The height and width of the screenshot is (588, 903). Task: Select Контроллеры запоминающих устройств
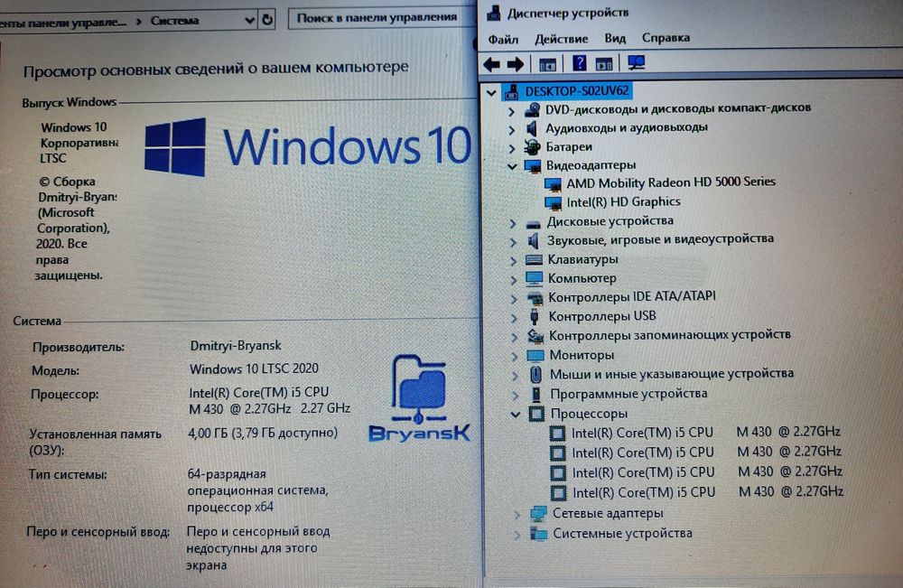tap(669, 334)
